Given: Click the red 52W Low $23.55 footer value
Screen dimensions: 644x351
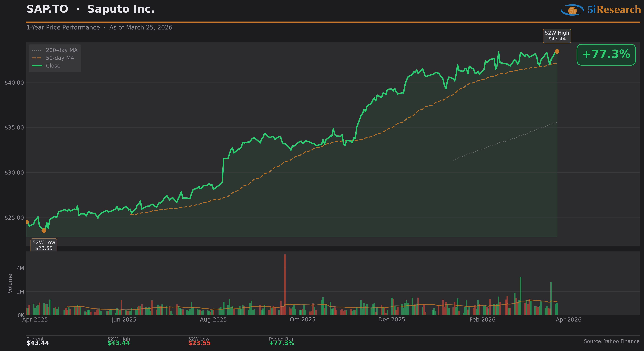Looking at the screenshot, I should click(199, 343).
